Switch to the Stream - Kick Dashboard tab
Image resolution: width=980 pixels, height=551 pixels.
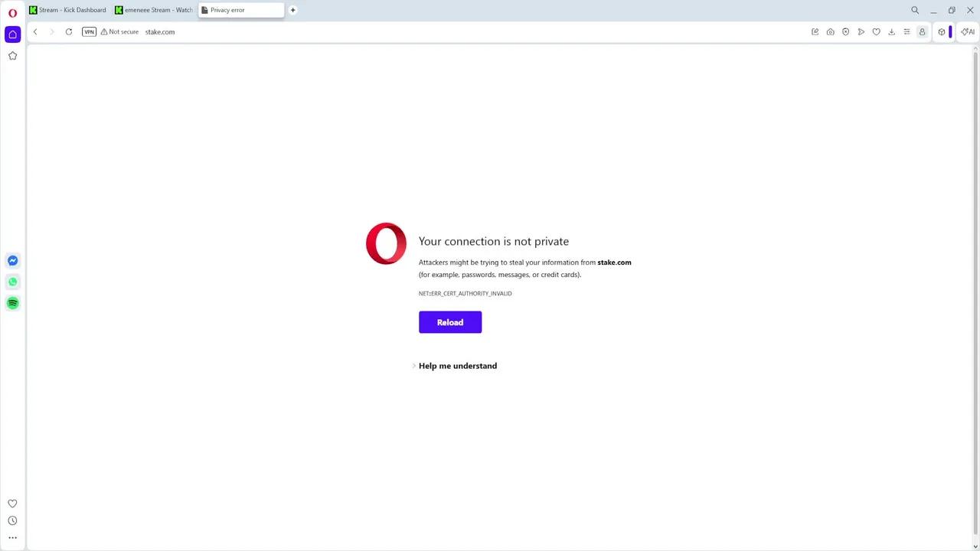68,10
